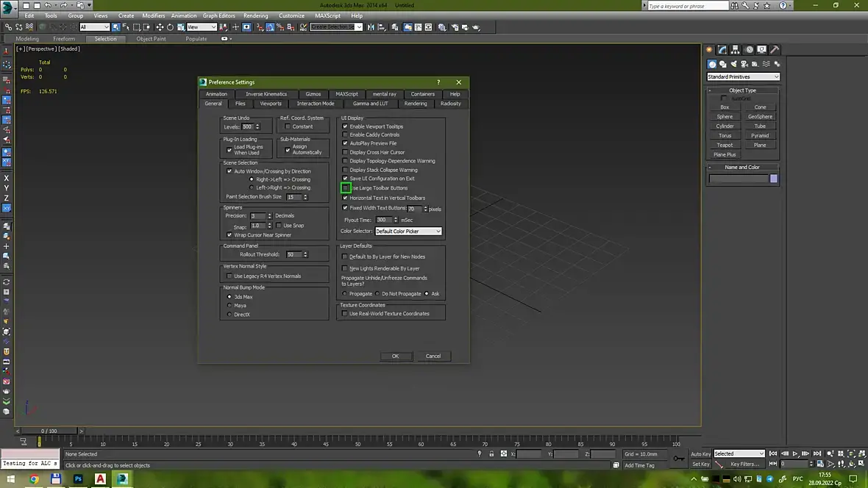This screenshot has height=488, width=868.
Task: Open the Graph Editors menu
Action: [218, 15]
